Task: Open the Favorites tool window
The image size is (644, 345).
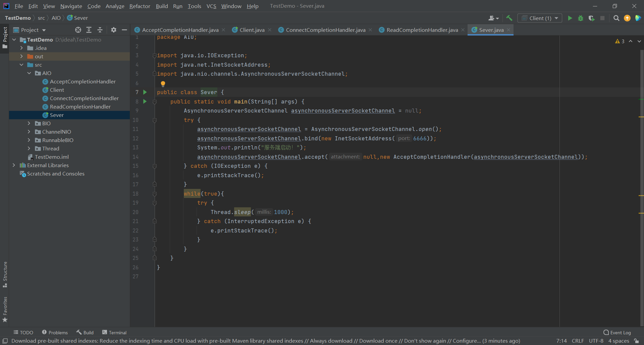Action: click(x=5, y=309)
